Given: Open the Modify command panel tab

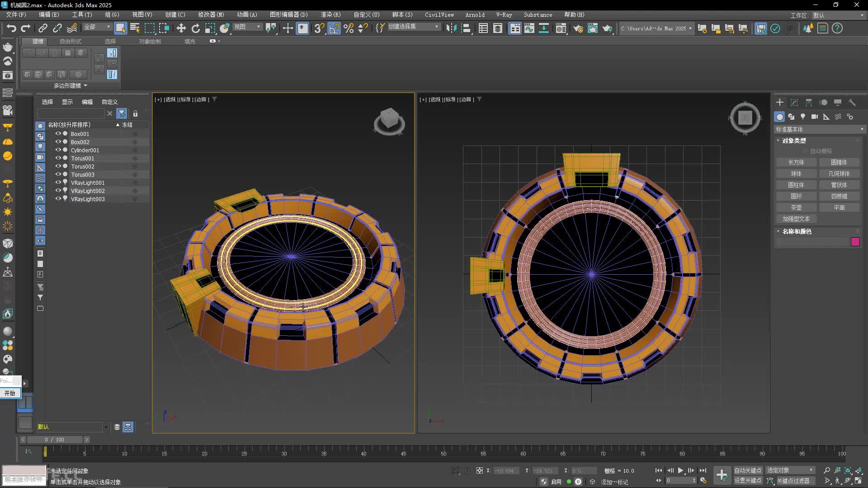Looking at the screenshot, I should [x=794, y=103].
